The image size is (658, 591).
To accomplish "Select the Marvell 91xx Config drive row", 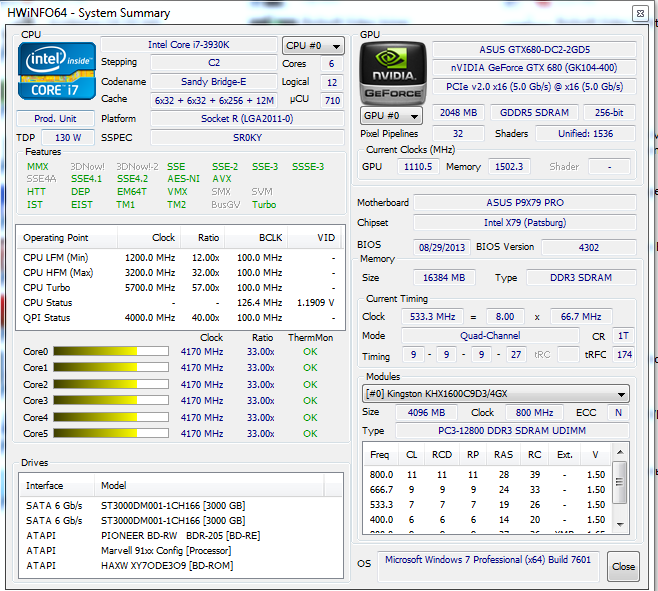I will [x=181, y=551].
